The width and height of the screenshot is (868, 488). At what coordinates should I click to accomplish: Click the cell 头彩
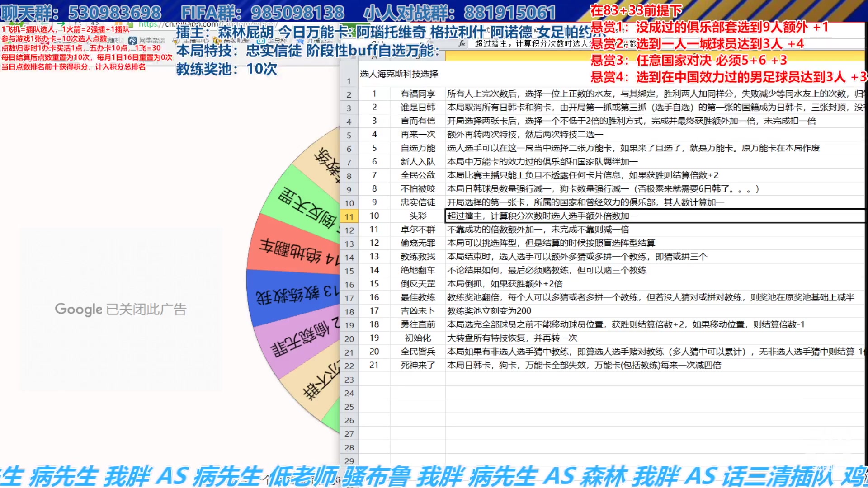418,216
